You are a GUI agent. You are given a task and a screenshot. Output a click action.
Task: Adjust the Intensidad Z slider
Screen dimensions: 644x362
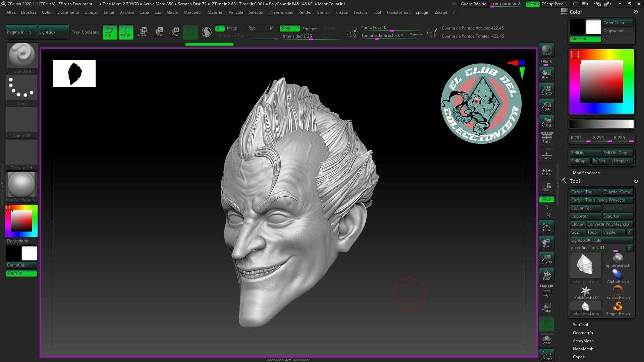[311, 36]
